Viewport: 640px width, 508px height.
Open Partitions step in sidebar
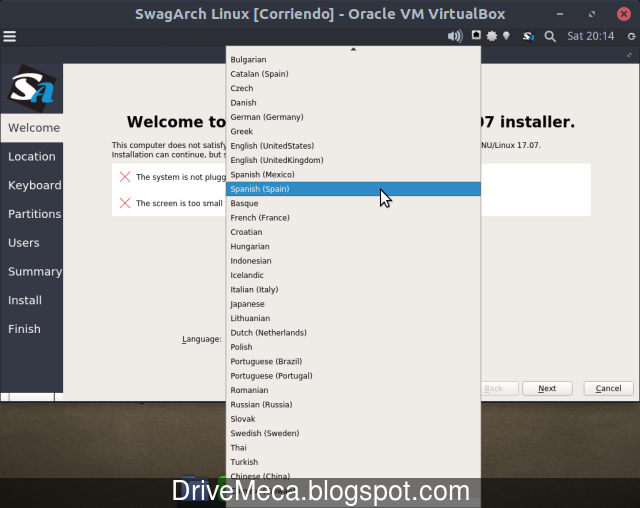[x=32, y=214]
